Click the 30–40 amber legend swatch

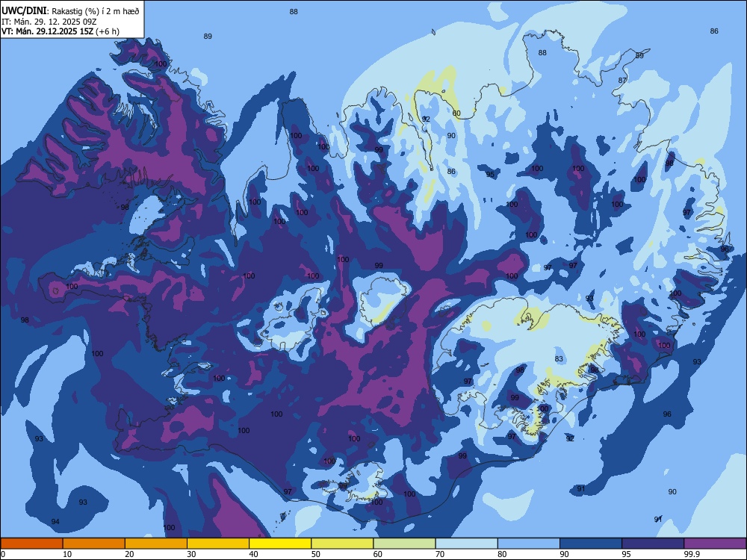point(218,544)
